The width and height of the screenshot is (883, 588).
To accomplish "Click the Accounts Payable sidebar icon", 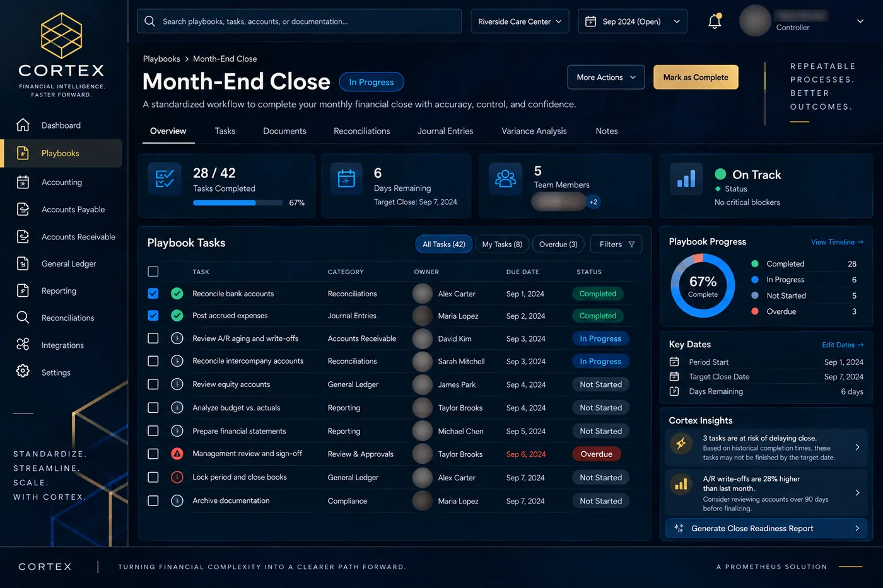I will pyautogui.click(x=23, y=209).
